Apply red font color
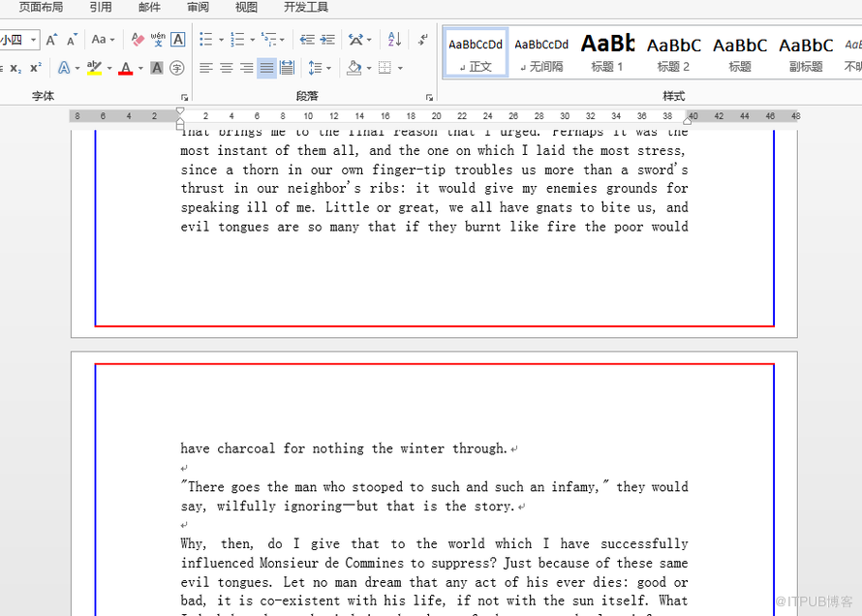This screenshot has width=862, height=616. coord(126,68)
